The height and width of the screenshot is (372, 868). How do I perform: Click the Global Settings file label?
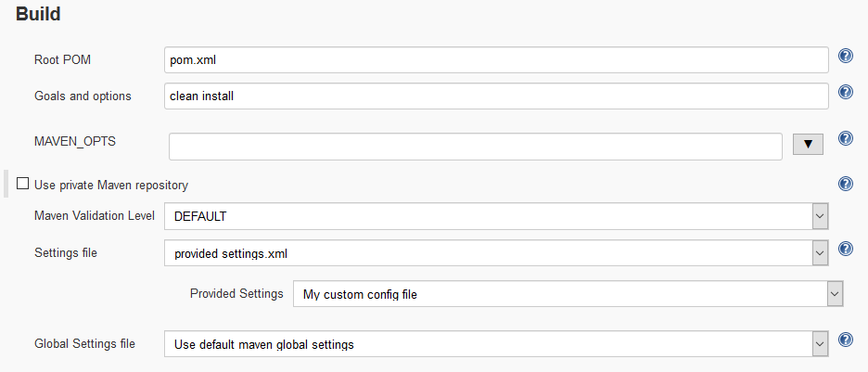[x=84, y=344]
